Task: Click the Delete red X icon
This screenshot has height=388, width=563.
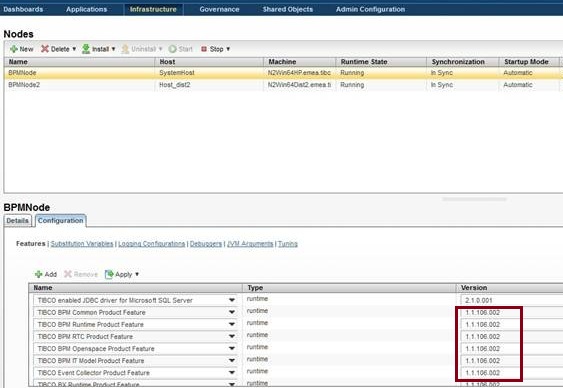Action: [45, 49]
